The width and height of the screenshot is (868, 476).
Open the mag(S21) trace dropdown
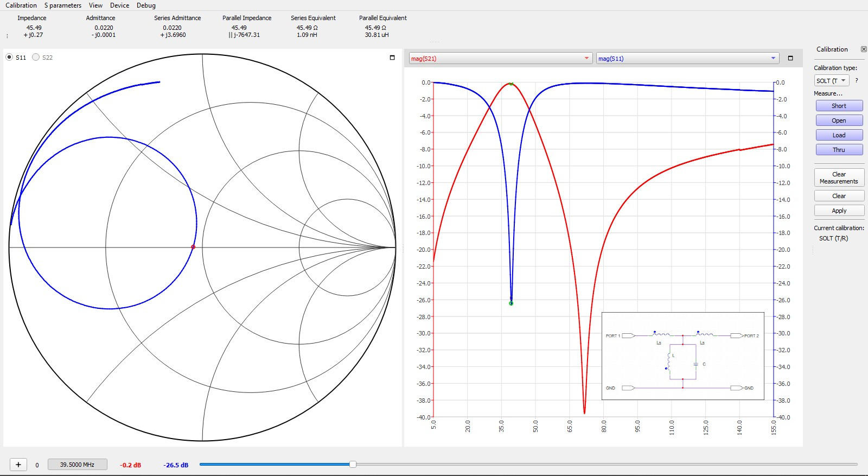pos(500,59)
